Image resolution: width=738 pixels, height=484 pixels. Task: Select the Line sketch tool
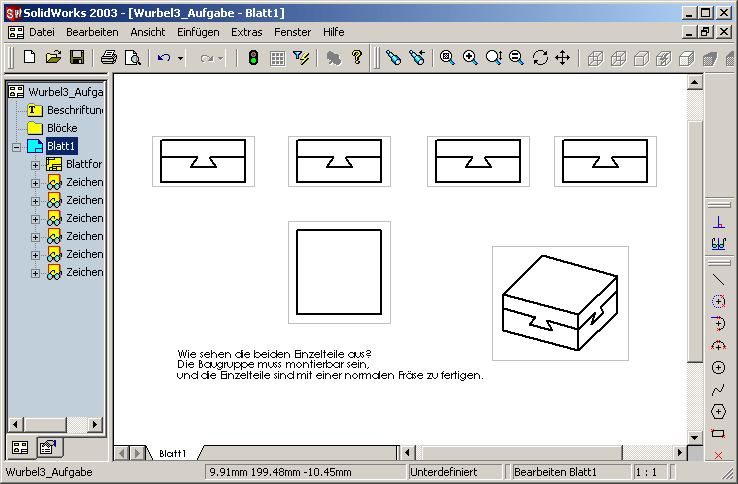[x=717, y=279]
